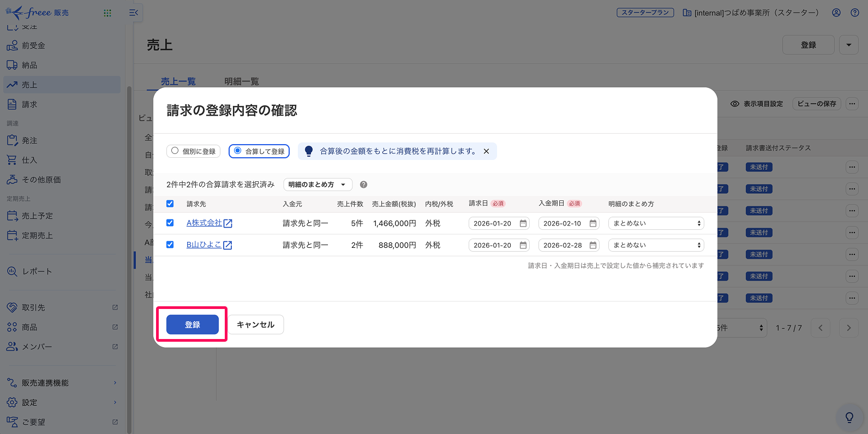Switch to the 明細一覧 tab
The image size is (868, 434).
[242, 81]
